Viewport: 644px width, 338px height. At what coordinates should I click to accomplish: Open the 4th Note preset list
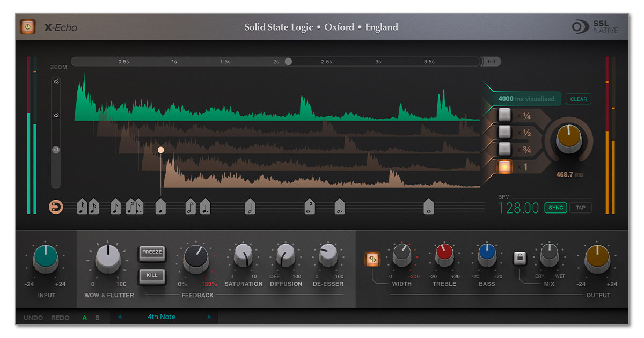[162, 317]
